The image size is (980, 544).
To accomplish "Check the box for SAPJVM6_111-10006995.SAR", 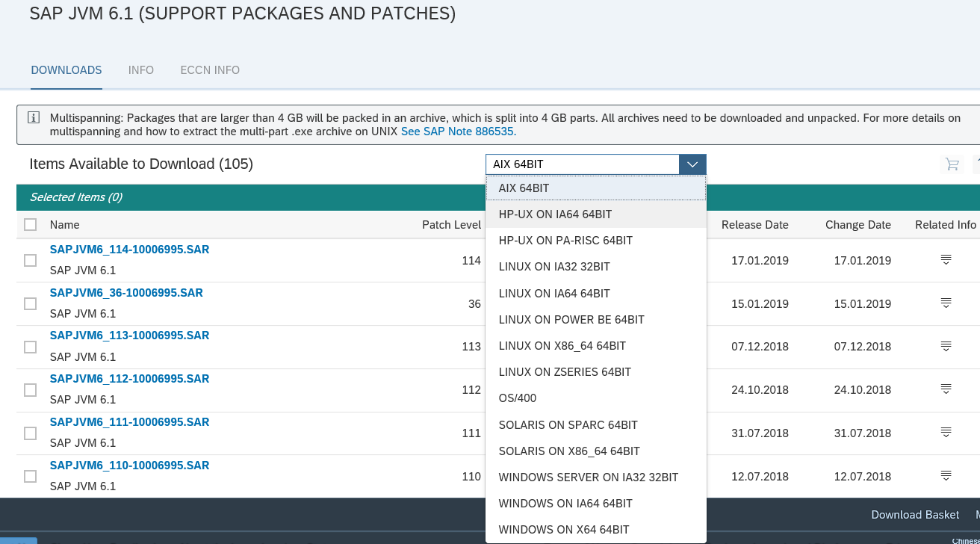I will pyautogui.click(x=30, y=433).
